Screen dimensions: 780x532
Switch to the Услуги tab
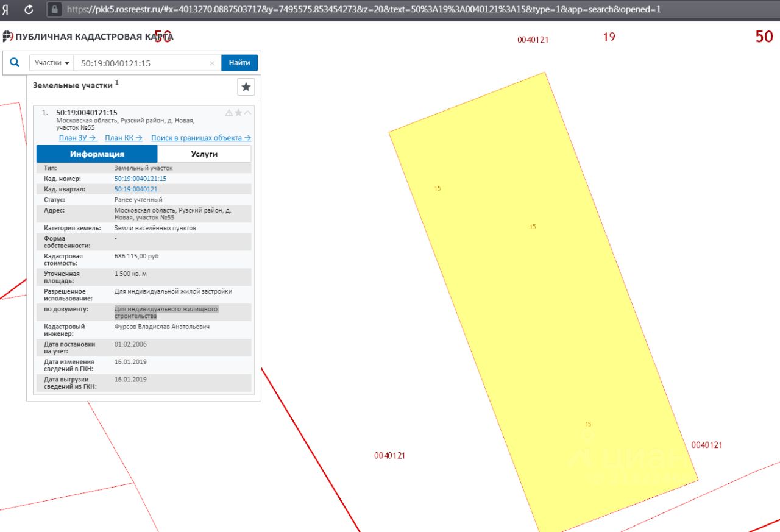(204, 154)
